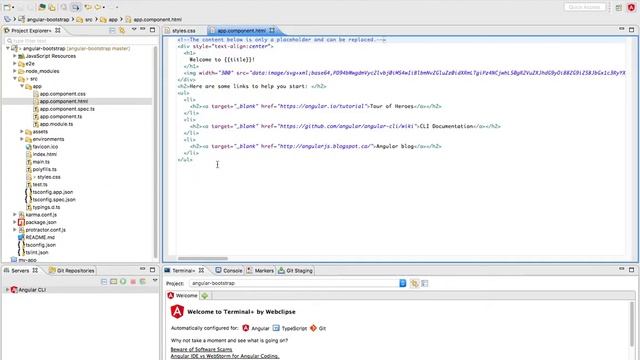Add a new terminal with green plus
Viewport: 640px width, 360px height.
coord(205,296)
